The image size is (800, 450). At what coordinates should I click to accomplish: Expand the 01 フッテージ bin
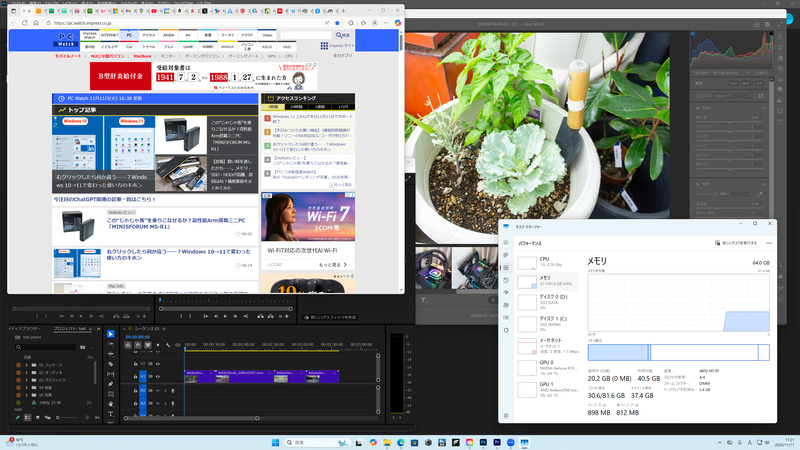27,365
